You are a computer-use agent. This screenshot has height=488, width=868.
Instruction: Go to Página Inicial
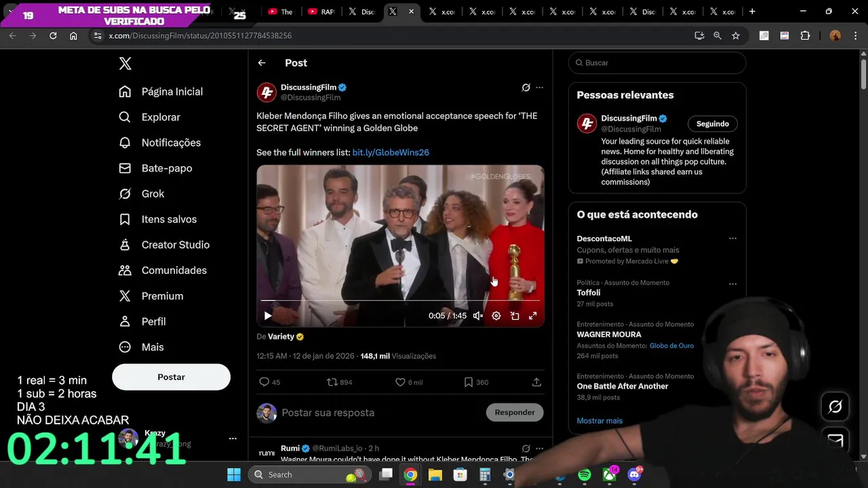pos(161,91)
